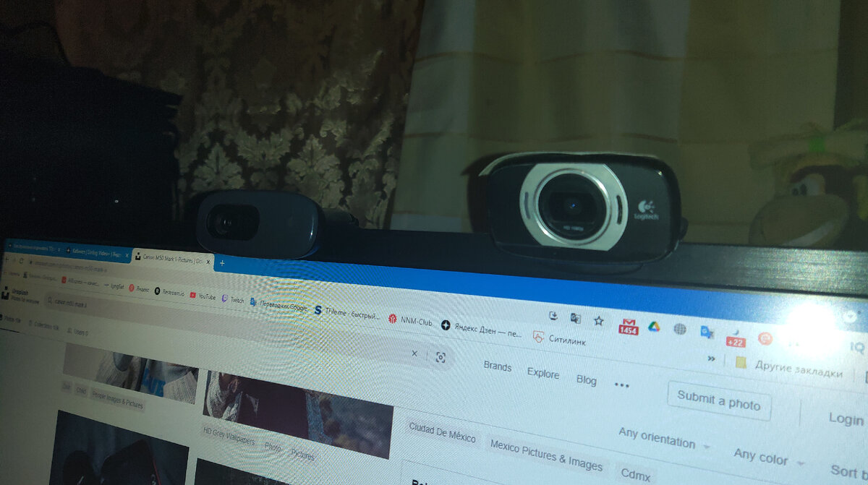The height and width of the screenshot is (485, 868).
Task: Close the Кабинет tab
Action: click(x=126, y=254)
